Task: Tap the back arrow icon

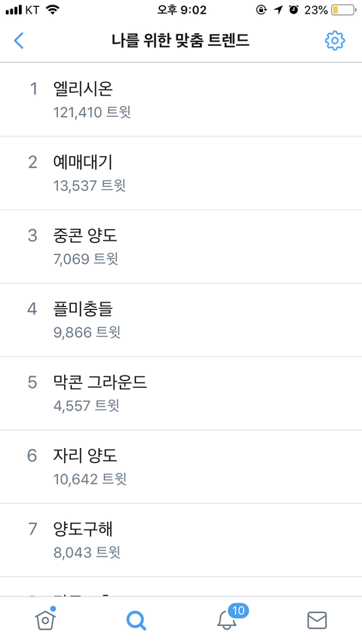Action: pyautogui.click(x=19, y=41)
